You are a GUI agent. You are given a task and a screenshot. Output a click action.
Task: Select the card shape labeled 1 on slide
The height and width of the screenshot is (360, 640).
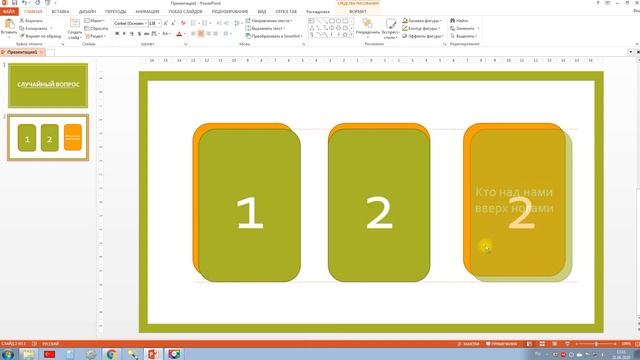tap(249, 205)
